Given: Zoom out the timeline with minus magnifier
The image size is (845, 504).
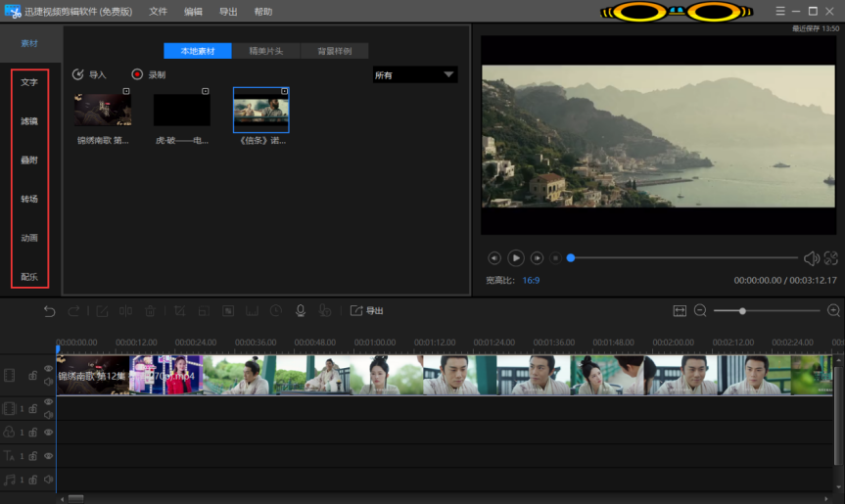Looking at the screenshot, I should pos(700,310).
